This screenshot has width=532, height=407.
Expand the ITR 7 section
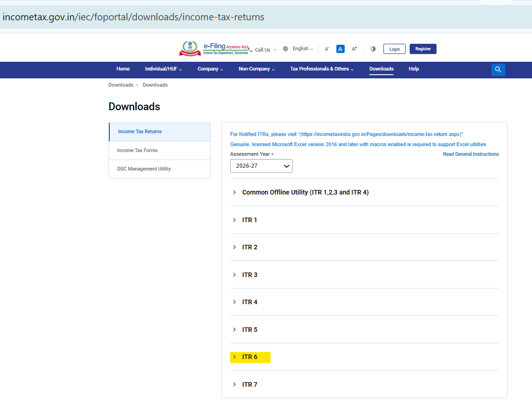pos(365,384)
